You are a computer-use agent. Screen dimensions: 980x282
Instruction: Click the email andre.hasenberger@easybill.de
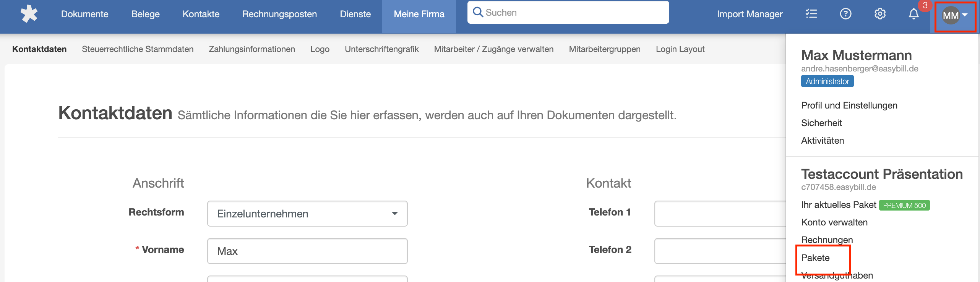coord(860,69)
